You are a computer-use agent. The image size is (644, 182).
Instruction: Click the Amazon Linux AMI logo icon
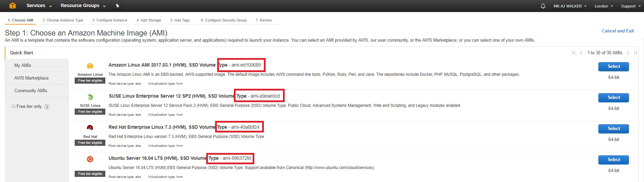[90, 66]
